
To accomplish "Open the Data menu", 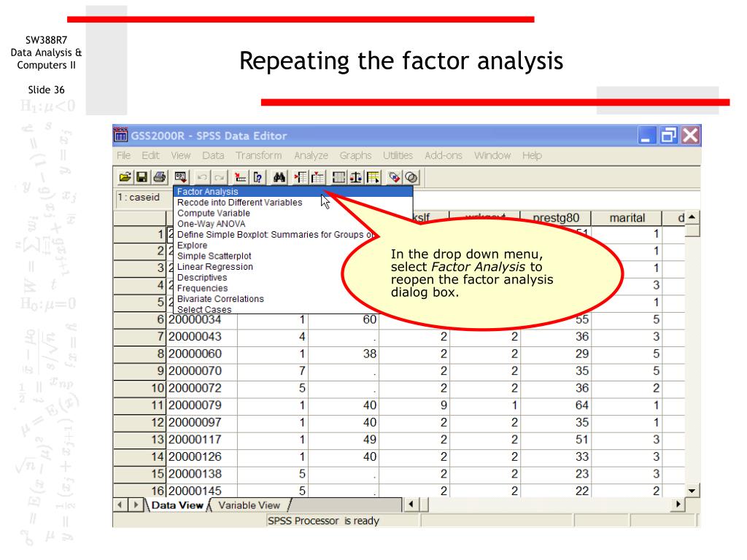I will coord(213,155).
